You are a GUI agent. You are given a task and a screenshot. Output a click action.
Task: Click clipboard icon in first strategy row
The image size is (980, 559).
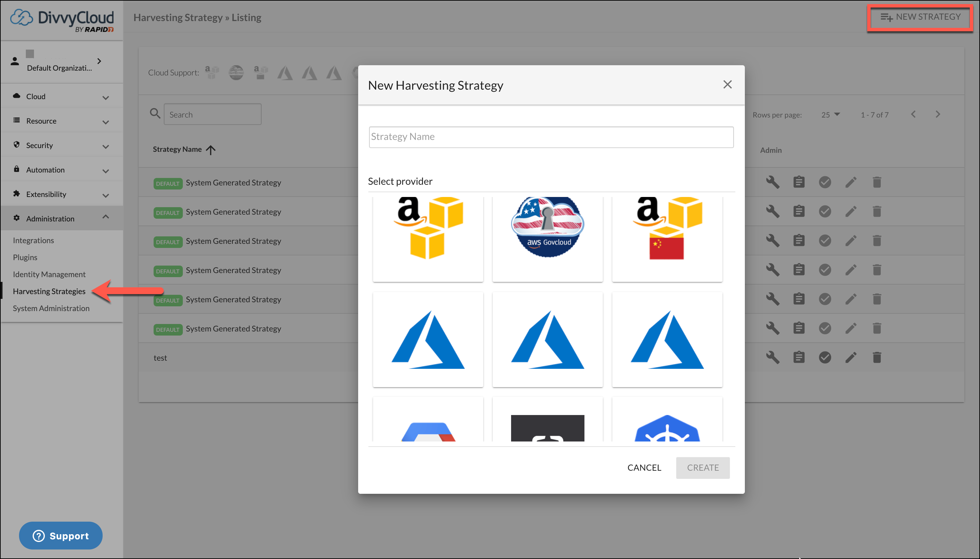click(x=799, y=182)
